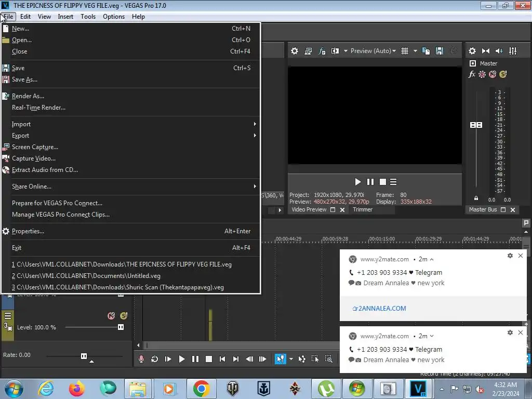The width and height of the screenshot is (532, 399).
Task: Stop in the Video Preview panel
Action: coord(383,182)
